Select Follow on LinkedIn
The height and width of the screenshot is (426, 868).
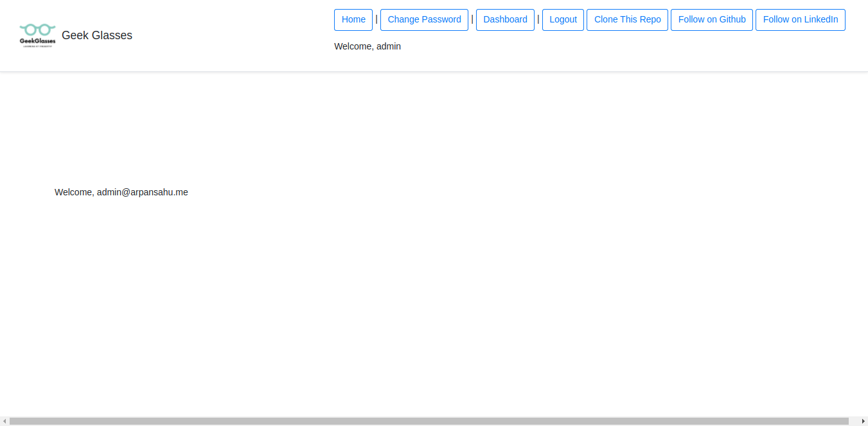800,20
